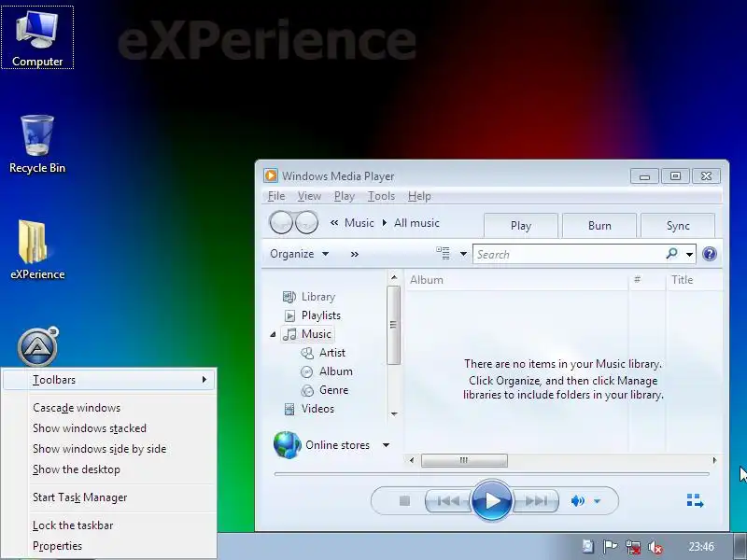The height and width of the screenshot is (560, 747).
Task: Click the network tray icon
Action: point(633,547)
